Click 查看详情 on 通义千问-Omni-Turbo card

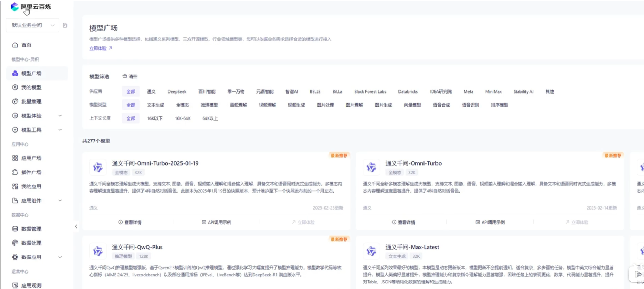point(403,222)
